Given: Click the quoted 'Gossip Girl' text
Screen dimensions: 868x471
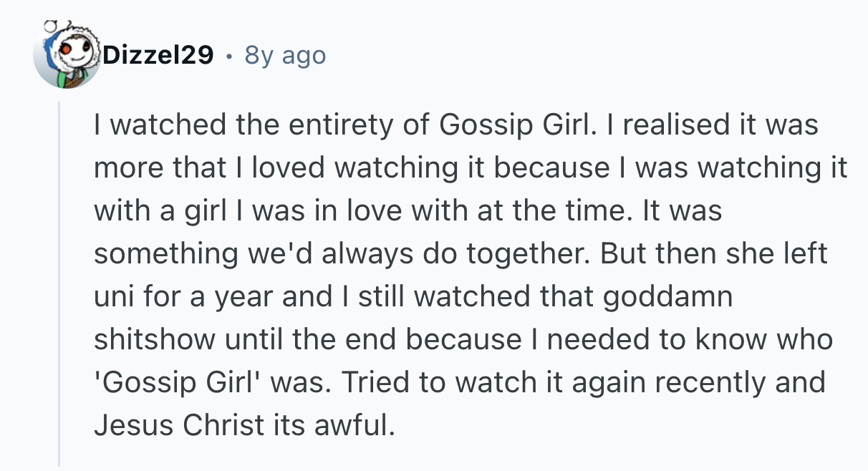Looking at the screenshot, I should [x=172, y=383].
